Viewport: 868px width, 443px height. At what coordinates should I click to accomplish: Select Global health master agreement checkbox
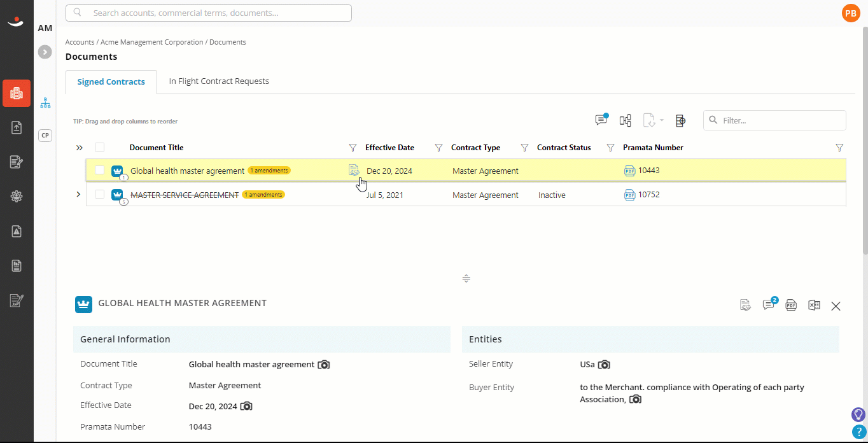(99, 170)
